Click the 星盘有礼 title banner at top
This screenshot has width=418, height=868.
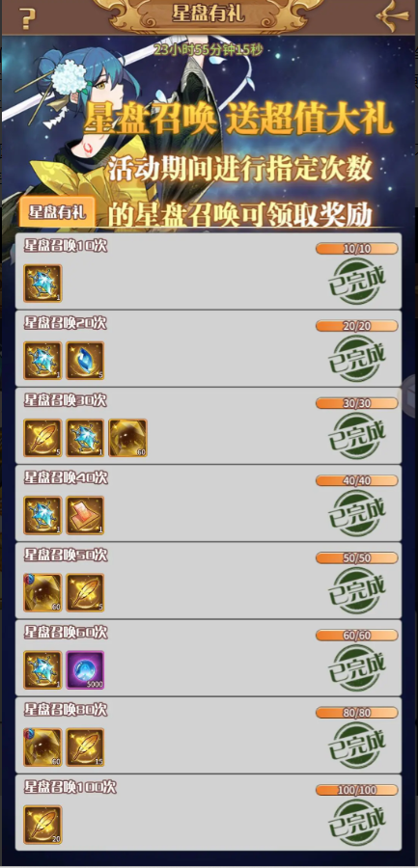click(208, 14)
